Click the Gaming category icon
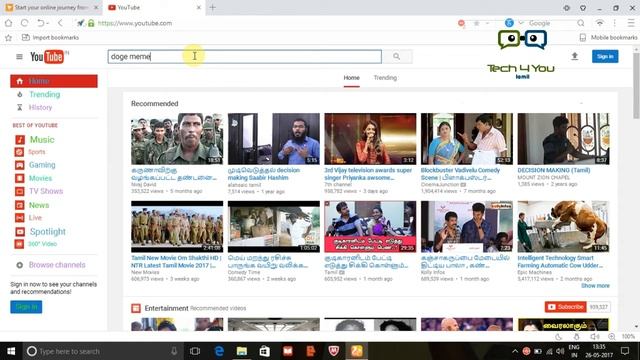 tap(20, 165)
